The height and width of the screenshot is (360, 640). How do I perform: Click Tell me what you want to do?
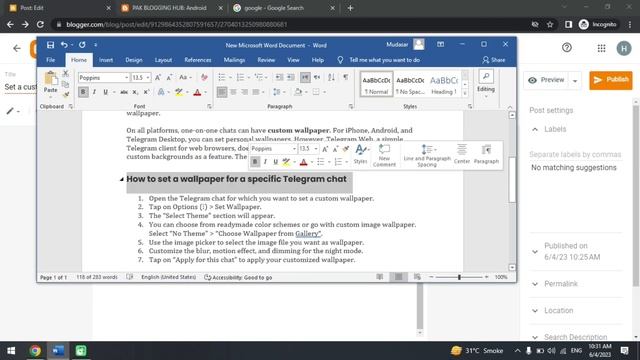coord(384,60)
